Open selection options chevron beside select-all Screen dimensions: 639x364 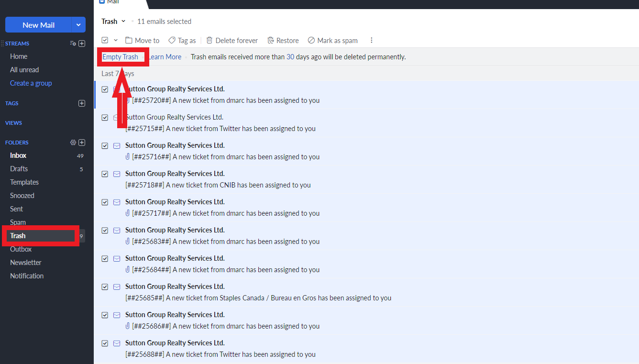tap(115, 40)
